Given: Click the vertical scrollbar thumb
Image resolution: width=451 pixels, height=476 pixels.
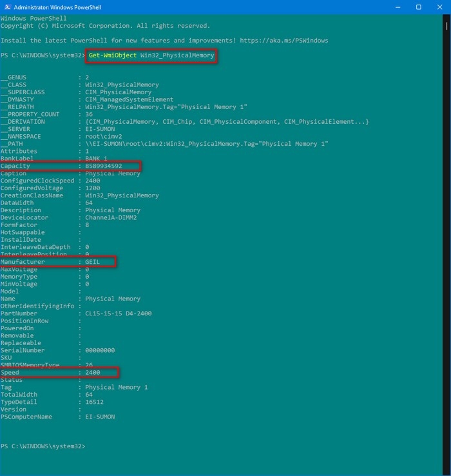Looking at the screenshot, I should click(446, 26).
